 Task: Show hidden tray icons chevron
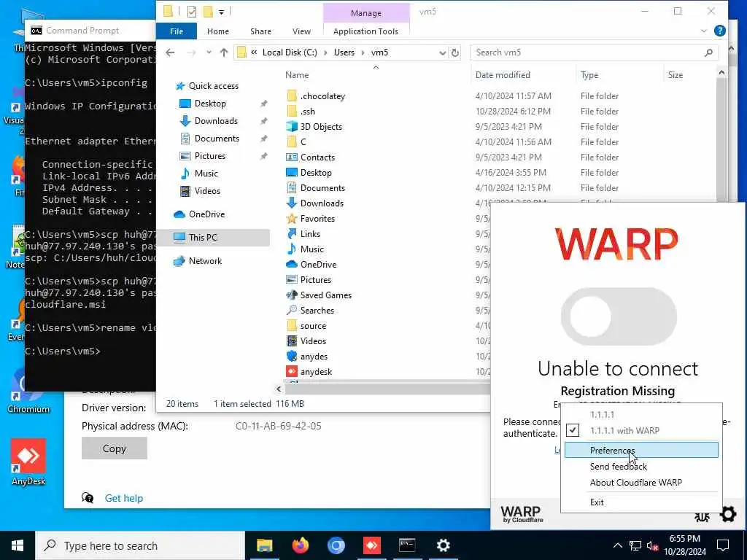[617, 545]
